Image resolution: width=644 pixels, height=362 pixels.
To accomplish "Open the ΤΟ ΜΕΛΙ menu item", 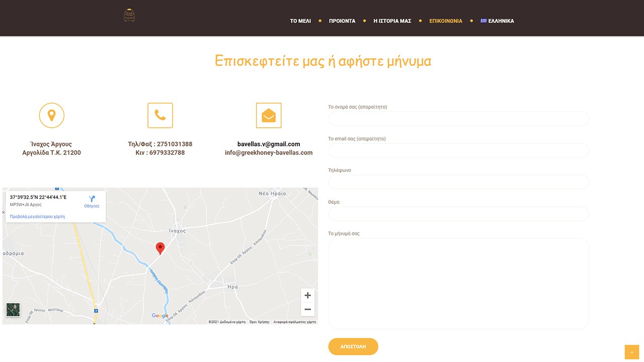I will pos(300,21).
